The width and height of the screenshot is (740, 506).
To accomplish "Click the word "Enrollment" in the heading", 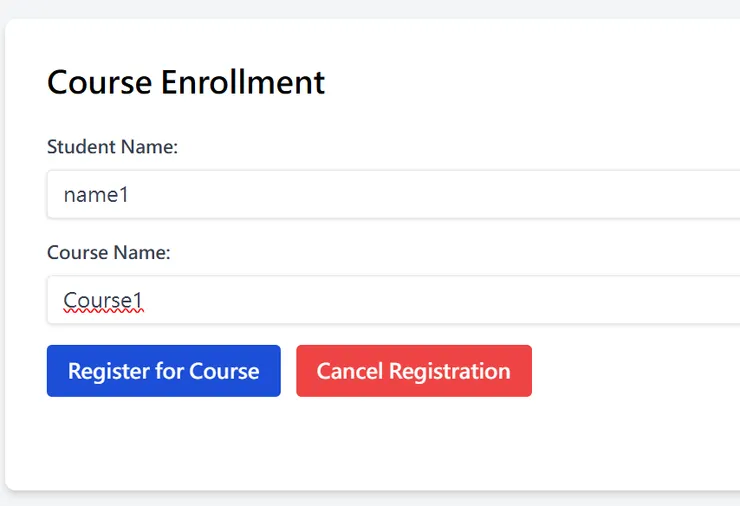I will [243, 82].
